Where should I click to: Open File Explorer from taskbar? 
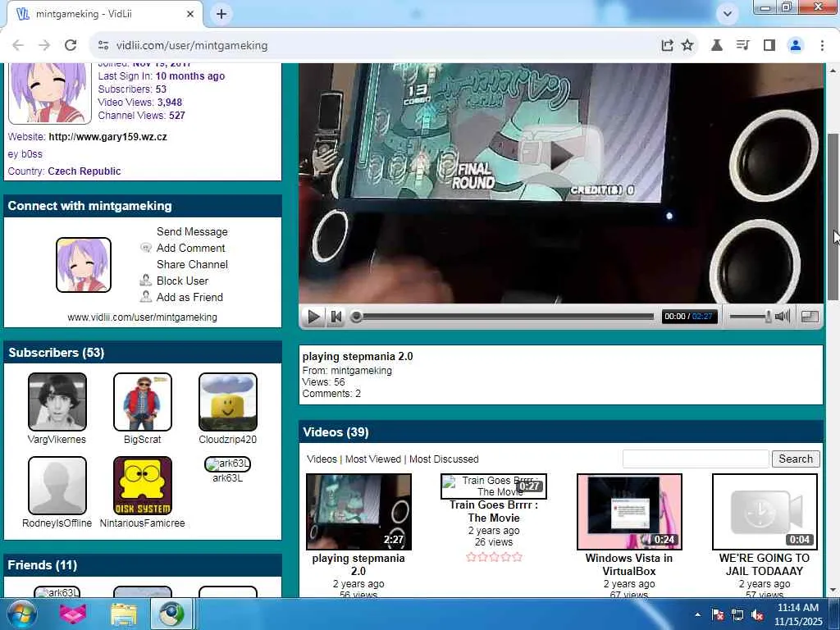[124, 614]
